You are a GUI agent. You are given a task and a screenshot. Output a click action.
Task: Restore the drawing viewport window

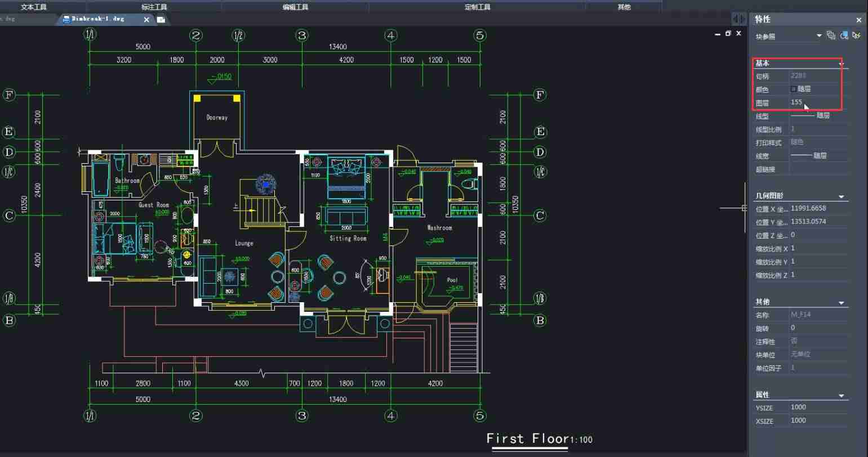pyautogui.click(x=728, y=34)
